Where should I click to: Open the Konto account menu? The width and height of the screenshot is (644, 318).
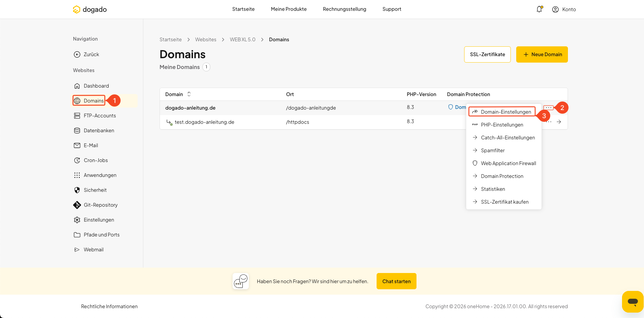point(564,9)
